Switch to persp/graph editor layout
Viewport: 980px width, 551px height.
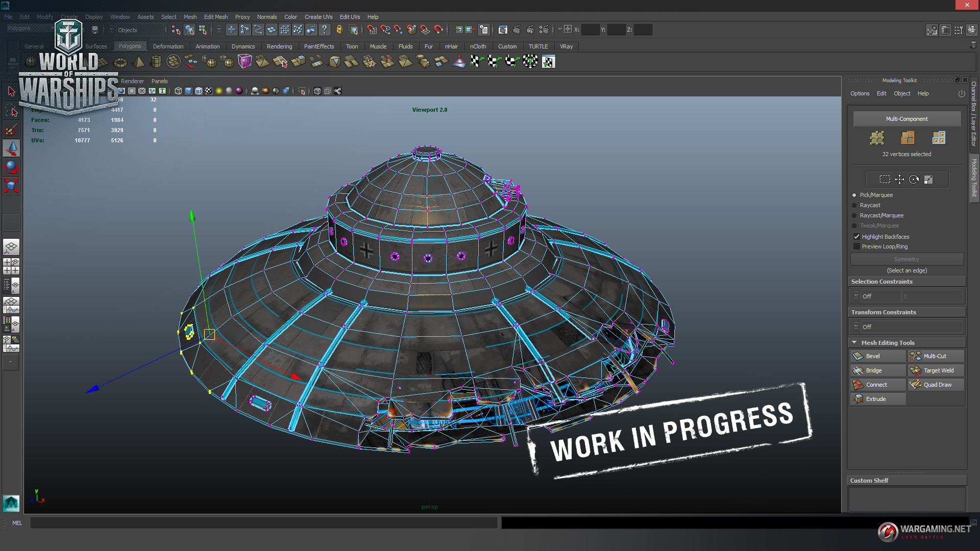(x=11, y=305)
